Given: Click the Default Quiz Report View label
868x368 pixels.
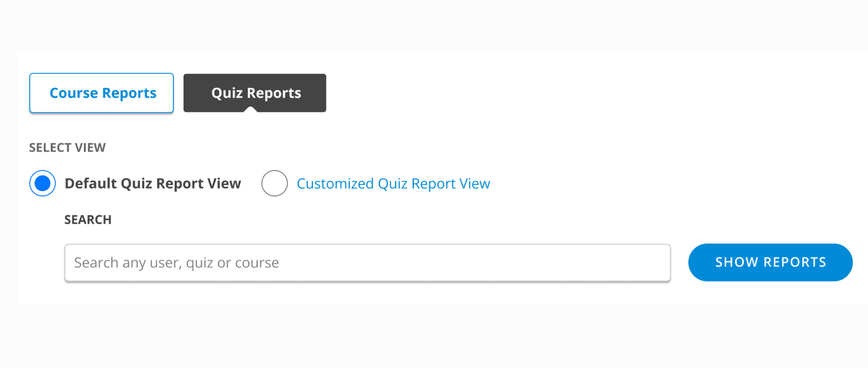Looking at the screenshot, I should click(153, 184).
